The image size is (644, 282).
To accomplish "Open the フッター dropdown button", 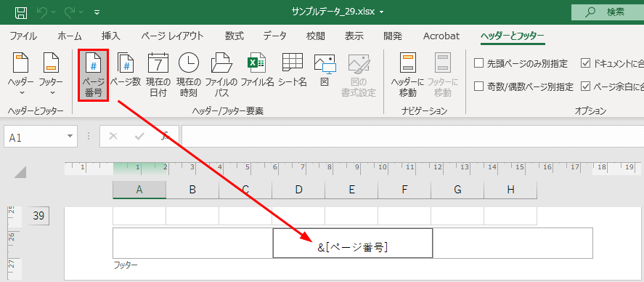I will pos(52,75).
